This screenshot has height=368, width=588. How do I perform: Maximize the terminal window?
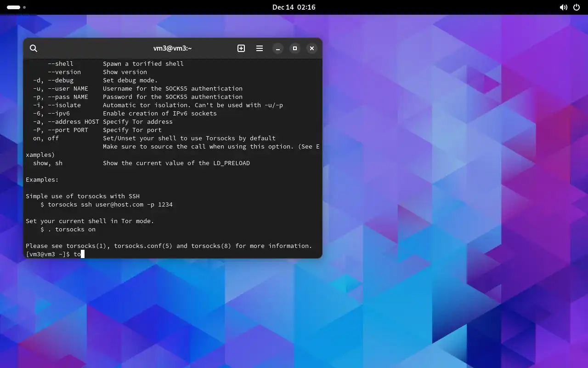point(295,48)
